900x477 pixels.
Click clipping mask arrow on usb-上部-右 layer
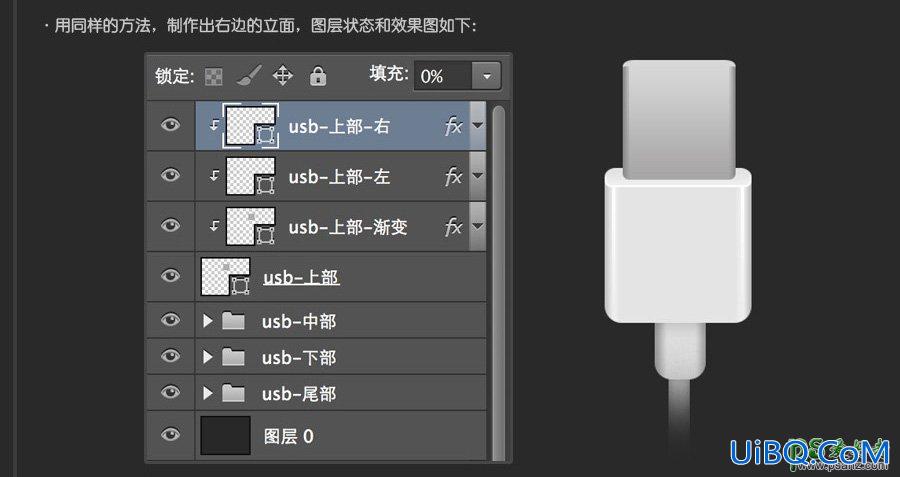click(x=214, y=125)
